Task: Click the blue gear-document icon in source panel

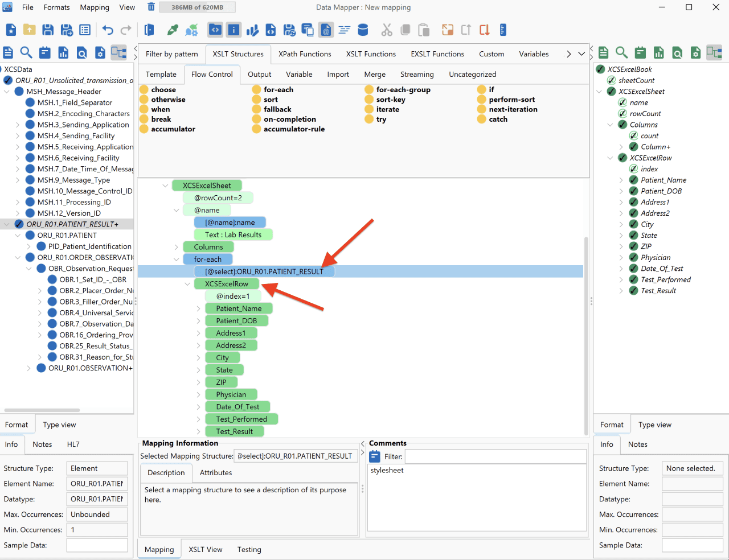Action: (100, 53)
